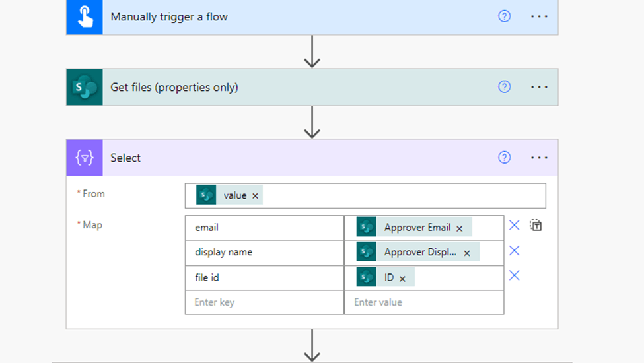The width and height of the screenshot is (644, 363).
Task: Click the From field label
Action: tap(94, 193)
